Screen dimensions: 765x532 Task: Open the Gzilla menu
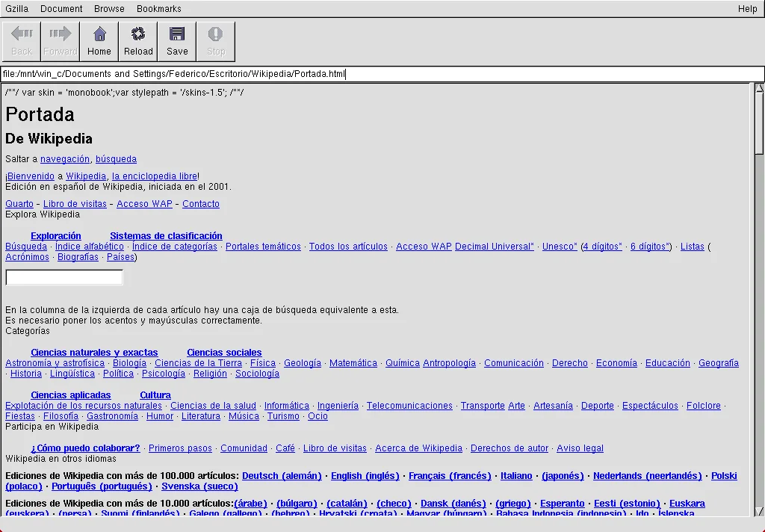16,9
